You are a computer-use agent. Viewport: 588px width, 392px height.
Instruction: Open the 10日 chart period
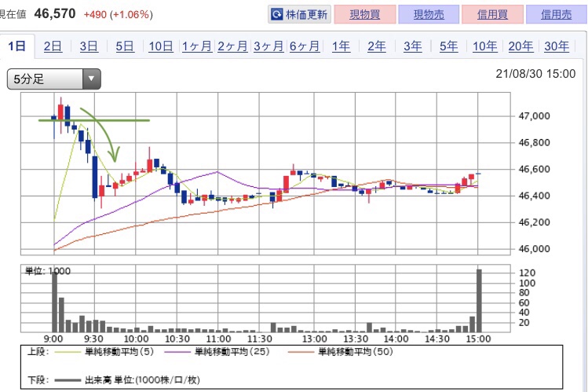click(161, 46)
